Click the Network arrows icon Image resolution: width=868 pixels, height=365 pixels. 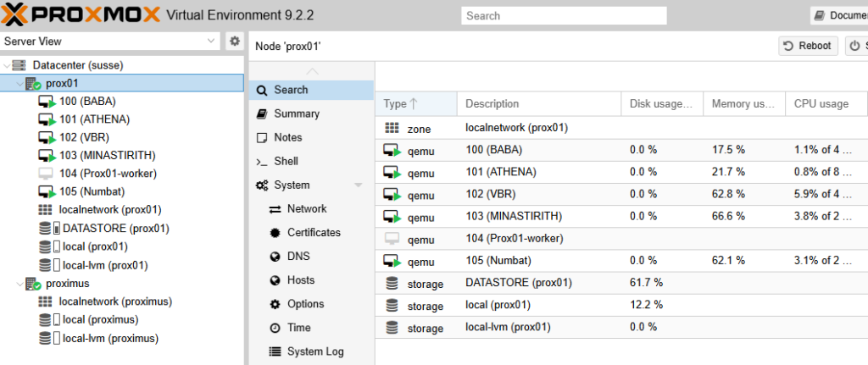coord(275,209)
